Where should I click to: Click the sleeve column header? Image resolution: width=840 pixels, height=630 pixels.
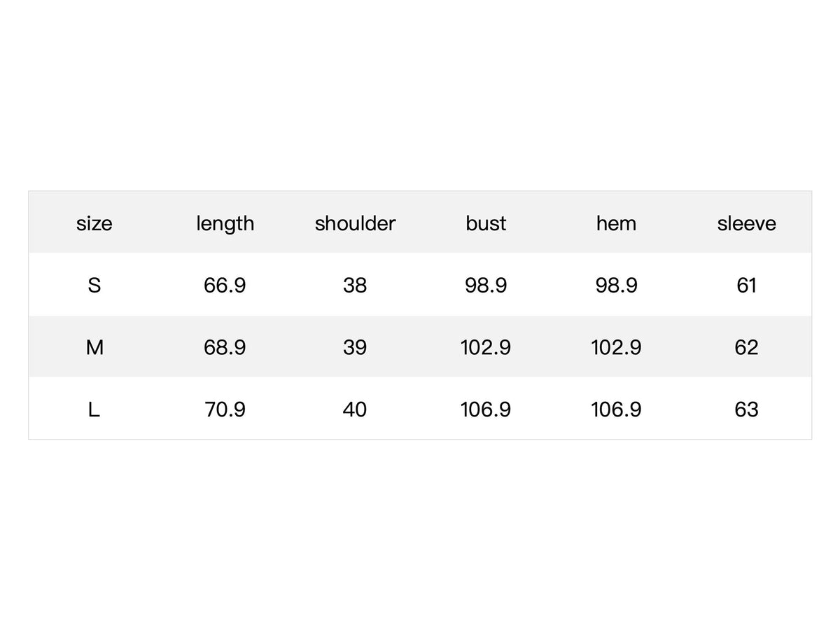pyautogui.click(x=746, y=223)
